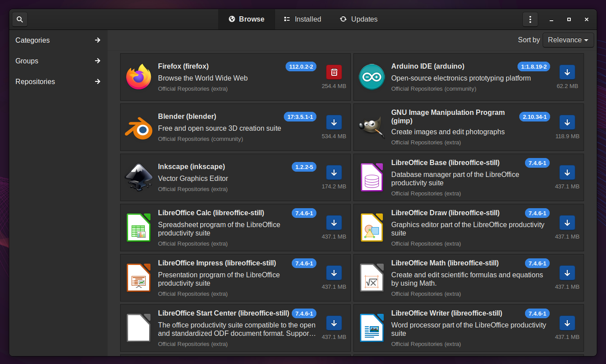
Task: Select the Browse tab
Action: (246, 19)
